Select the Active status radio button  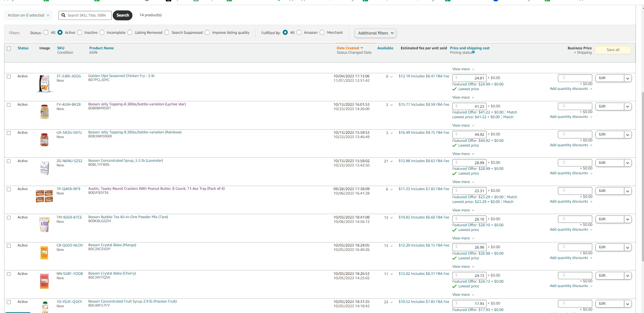coord(60,32)
